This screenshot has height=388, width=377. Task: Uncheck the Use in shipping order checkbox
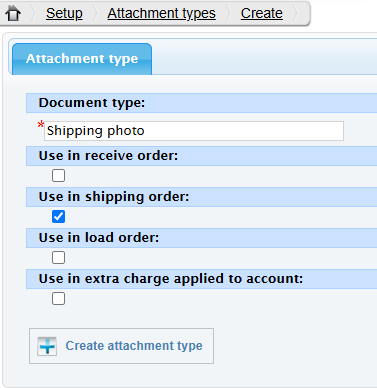(x=58, y=216)
